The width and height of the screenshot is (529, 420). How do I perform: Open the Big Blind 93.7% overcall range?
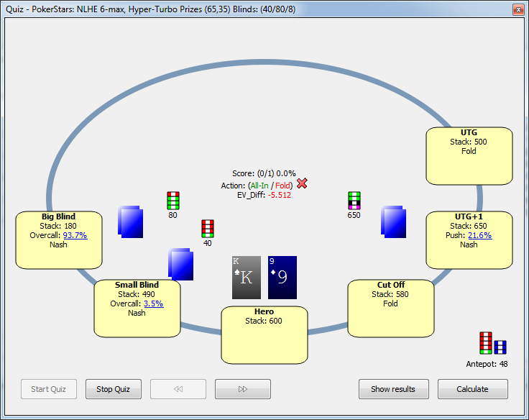click(x=75, y=235)
